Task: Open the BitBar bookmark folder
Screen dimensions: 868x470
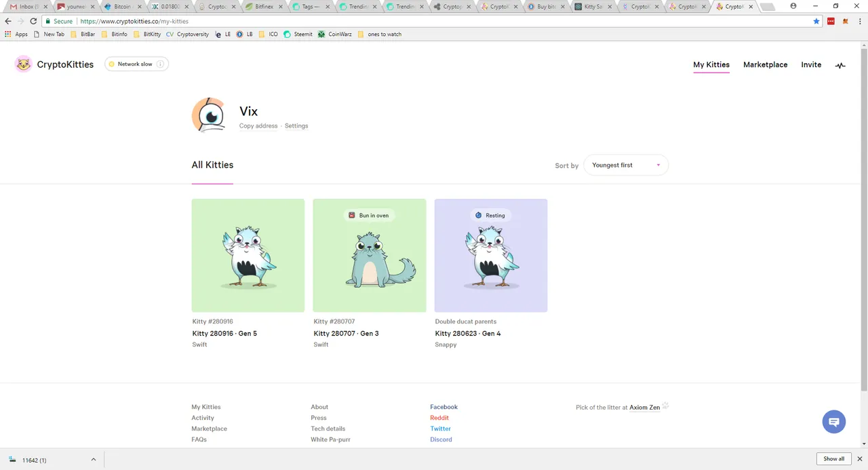Action: (x=83, y=34)
